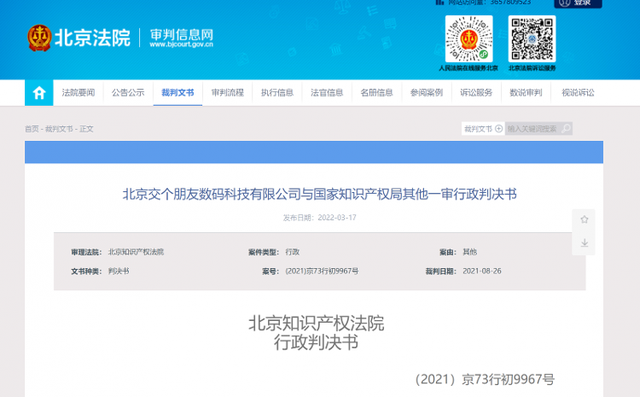Open the 法院要闻 menu item
640x397 pixels.
pos(78,93)
